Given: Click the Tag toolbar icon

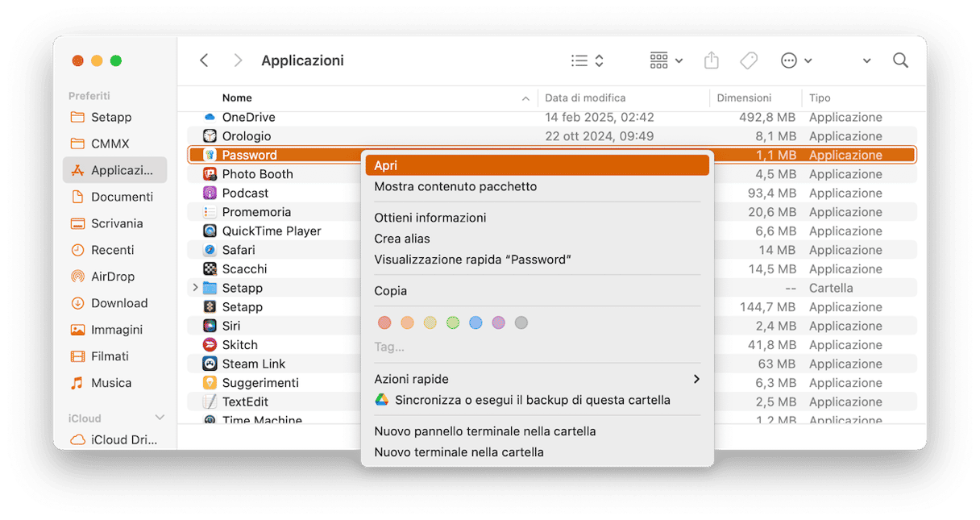Looking at the screenshot, I should [749, 60].
